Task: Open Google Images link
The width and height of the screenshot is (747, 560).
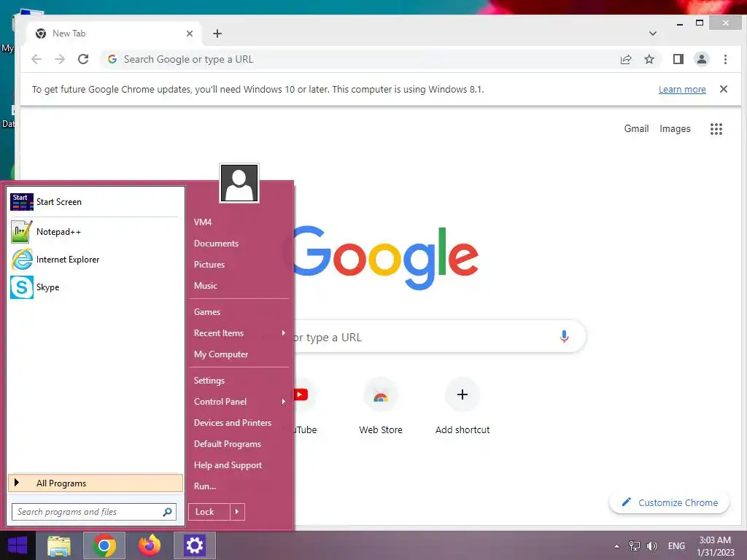Action: tap(675, 128)
